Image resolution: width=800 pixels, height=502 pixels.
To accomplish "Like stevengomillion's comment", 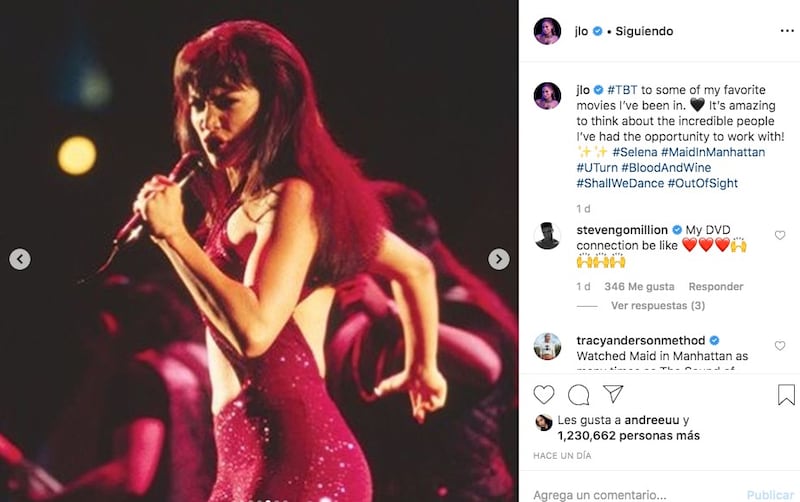I will pyautogui.click(x=780, y=235).
